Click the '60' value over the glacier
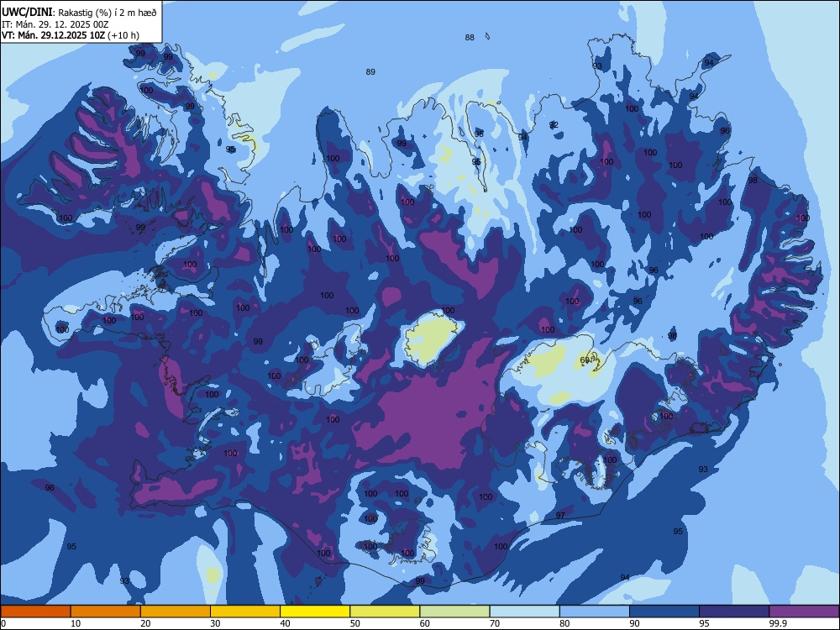 tap(585, 360)
